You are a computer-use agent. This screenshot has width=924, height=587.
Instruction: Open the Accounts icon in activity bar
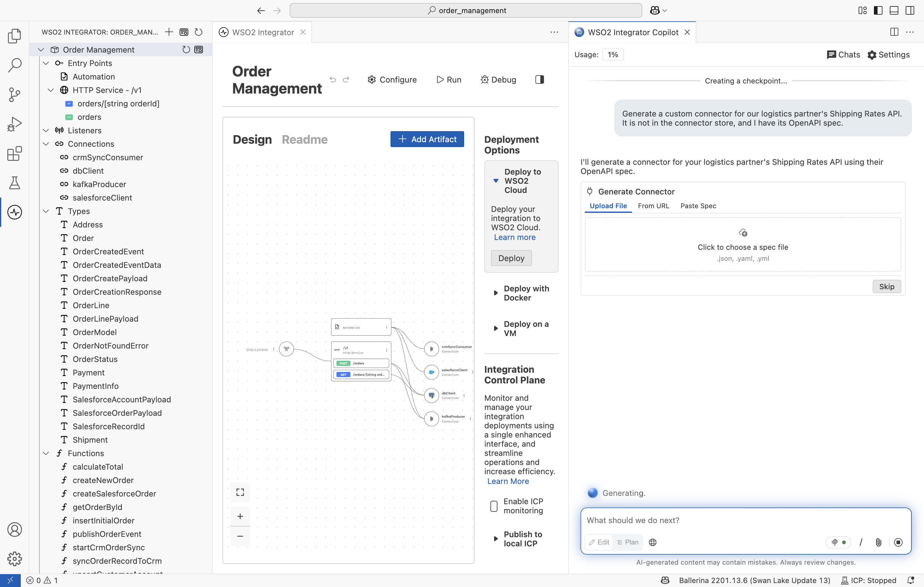15,530
